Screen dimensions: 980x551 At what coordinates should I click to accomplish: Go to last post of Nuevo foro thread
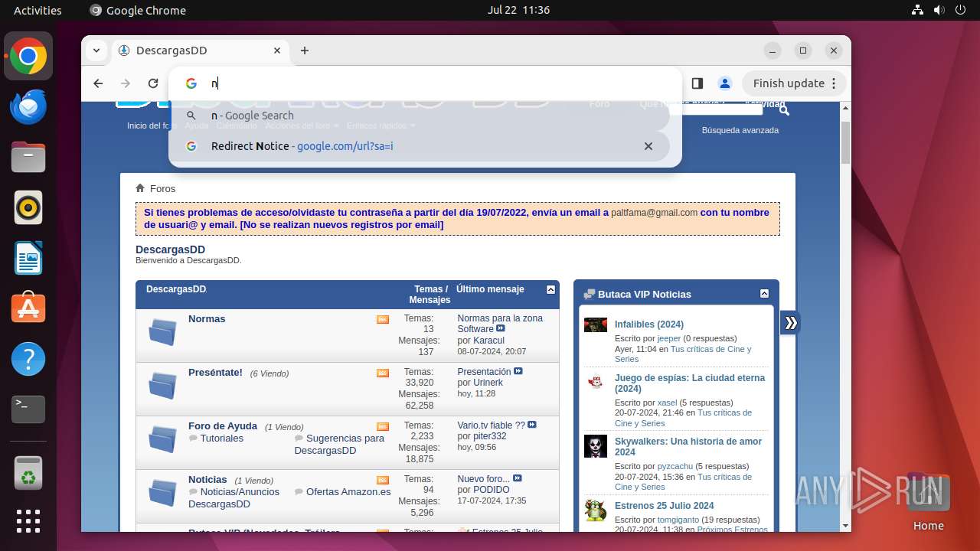518,479
